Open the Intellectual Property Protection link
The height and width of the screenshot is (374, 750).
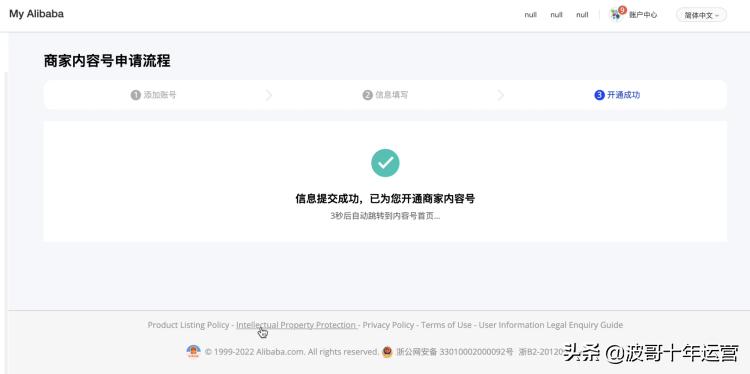pyautogui.click(x=296, y=325)
